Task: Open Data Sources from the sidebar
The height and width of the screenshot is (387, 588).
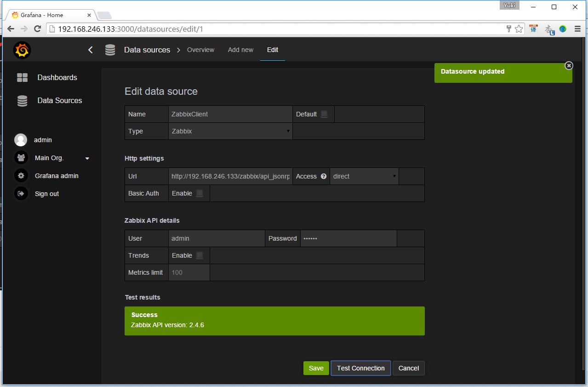Action: tap(60, 100)
